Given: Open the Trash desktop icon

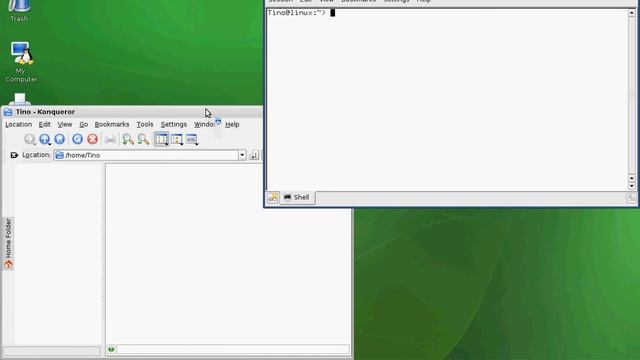Looking at the screenshot, I should [x=19, y=11].
